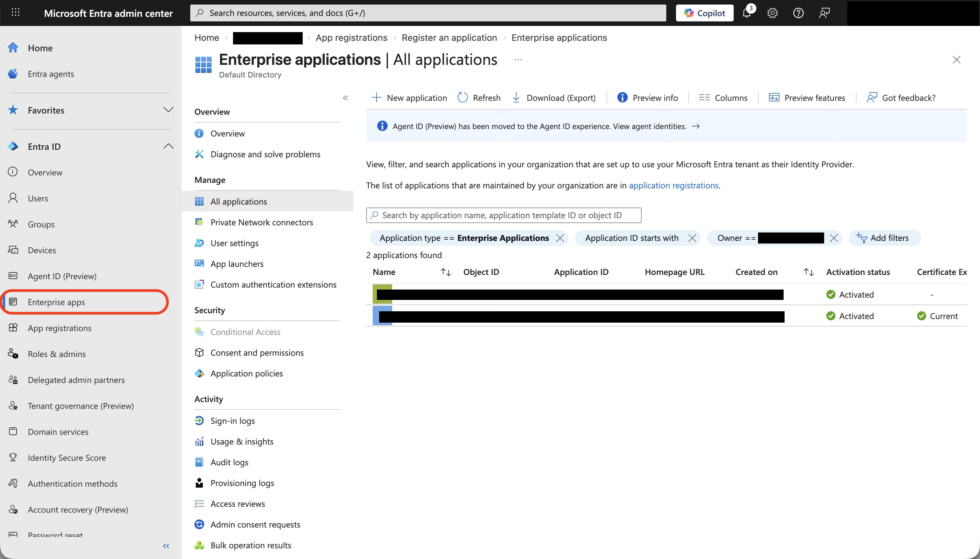Open Overview in the resource menu
The image size is (980, 559).
pyautogui.click(x=227, y=133)
